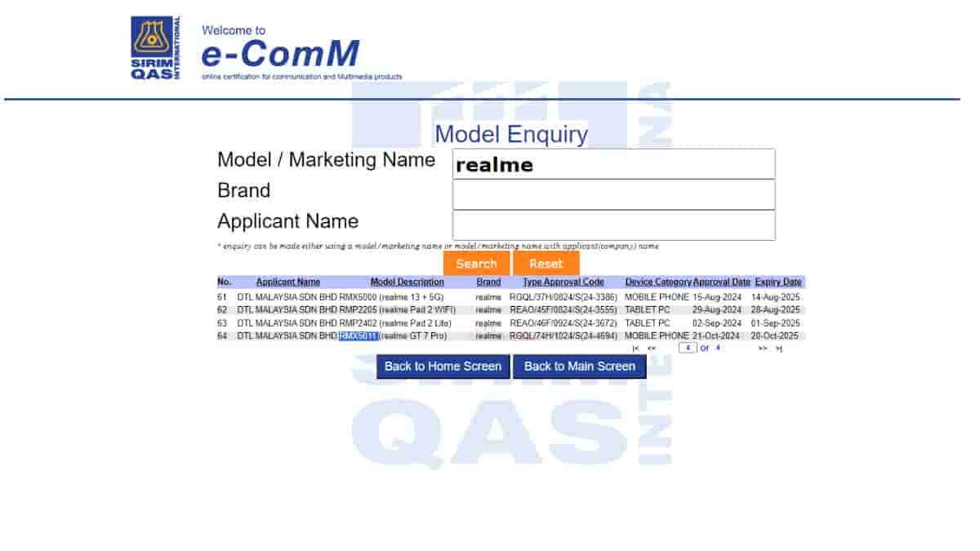Go to first page of results

click(x=635, y=349)
